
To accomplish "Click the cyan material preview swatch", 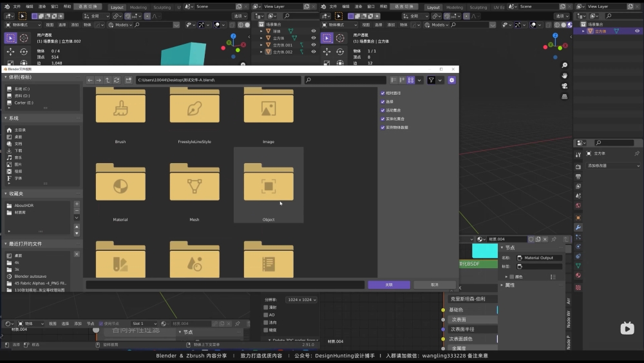I will (x=485, y=251).
